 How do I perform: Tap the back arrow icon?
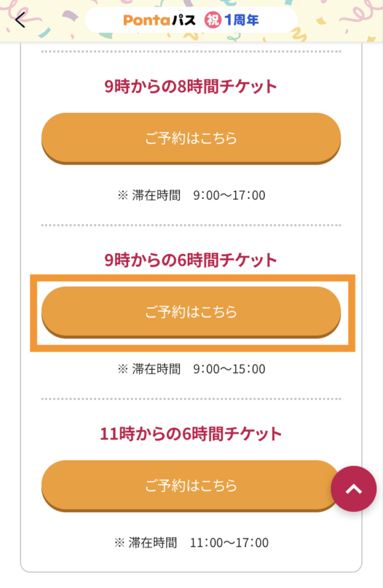(21, 21)
